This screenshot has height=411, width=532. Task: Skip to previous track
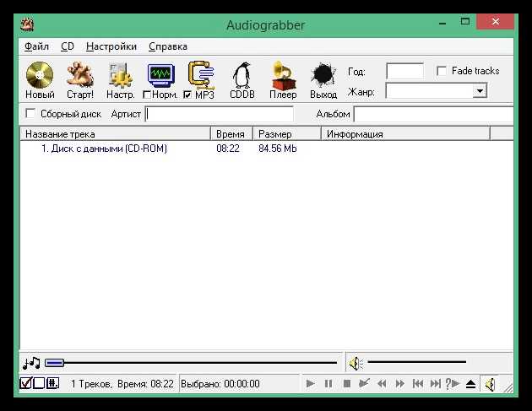pos(418,384)
